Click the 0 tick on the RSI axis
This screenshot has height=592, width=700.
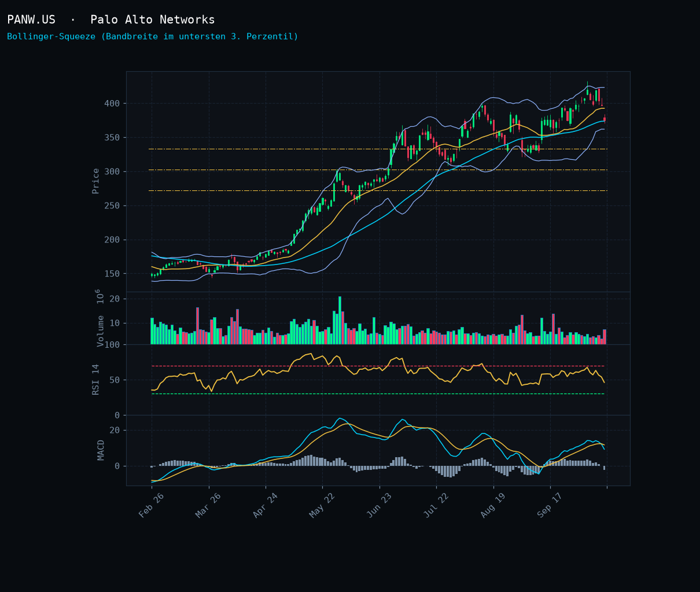117,415
